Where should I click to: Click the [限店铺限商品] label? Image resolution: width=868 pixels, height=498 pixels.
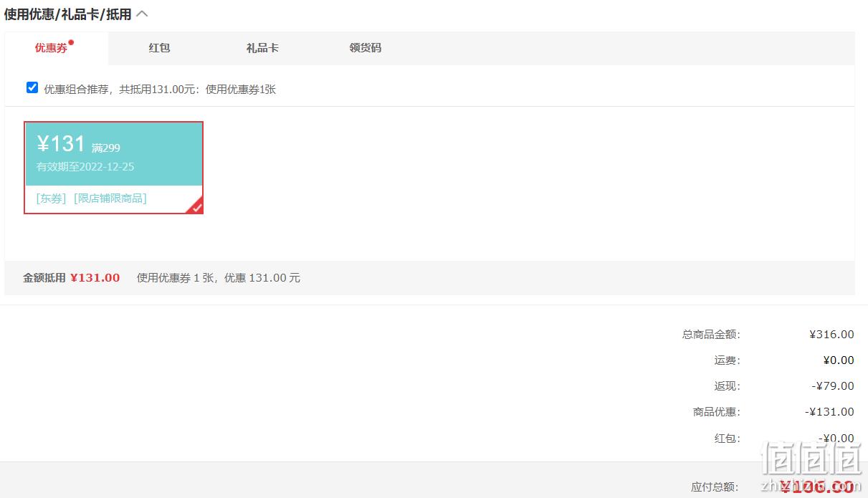[x=110, y=198]
